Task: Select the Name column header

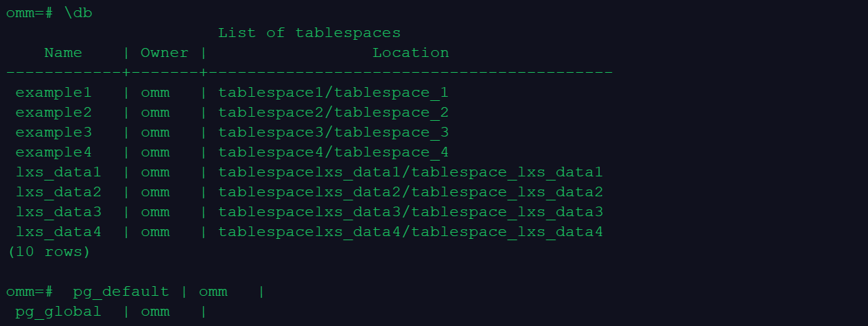Action: tap(63, 53)
